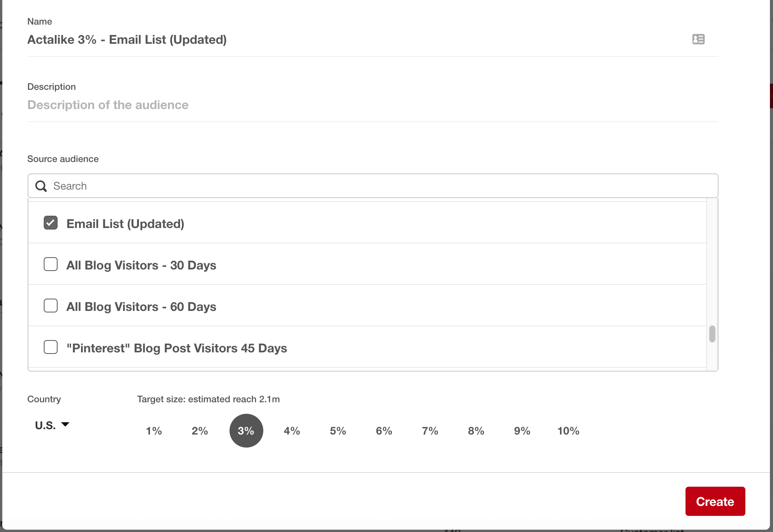Set audience target size to 7%

pyautogui.click(x=430, y=431)
